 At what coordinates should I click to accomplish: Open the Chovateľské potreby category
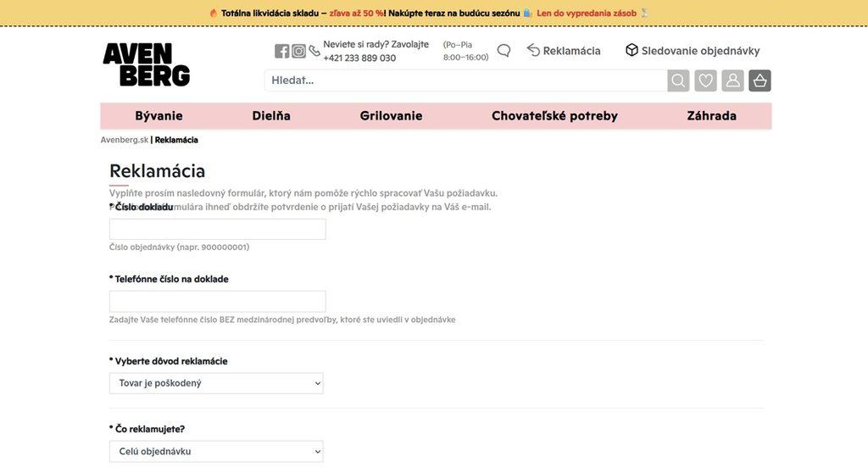[x=554, y=116]
